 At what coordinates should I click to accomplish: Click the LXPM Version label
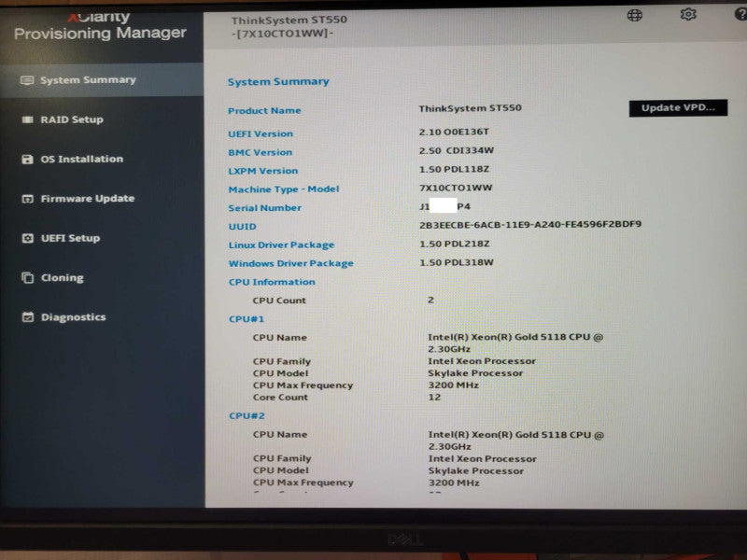coord(263,171)
